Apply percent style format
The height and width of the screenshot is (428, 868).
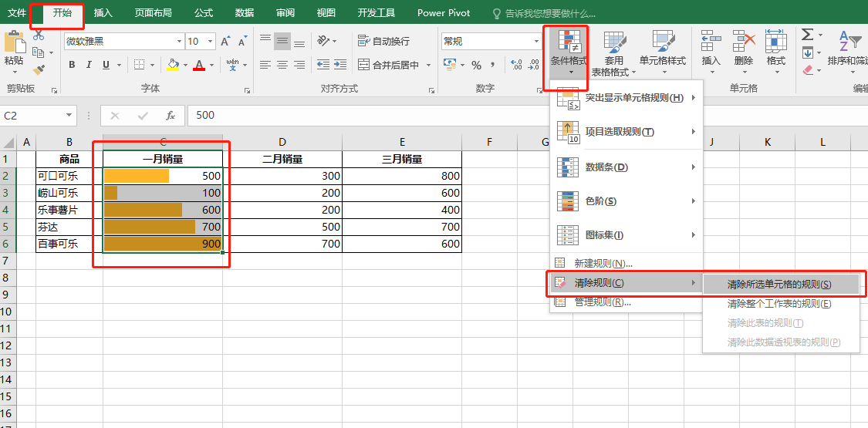(x=476, y=66)
